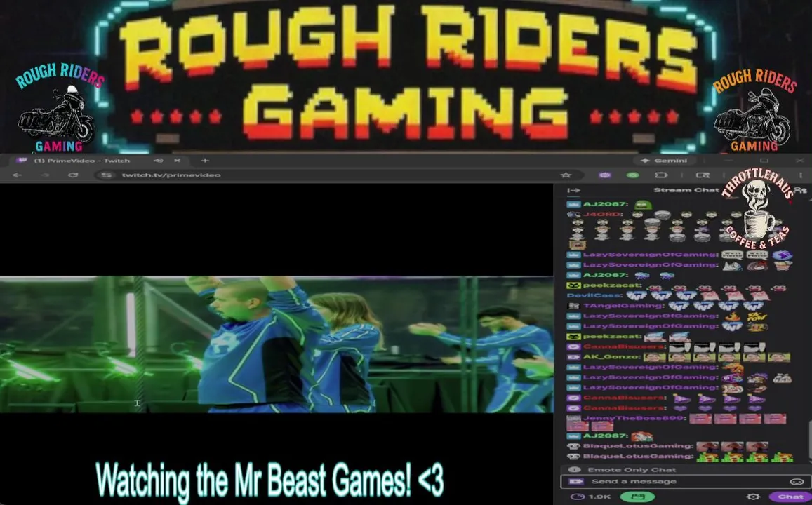812x505 pixels.
Task: Open chat settings gear icon
Action: coord(754,497)
